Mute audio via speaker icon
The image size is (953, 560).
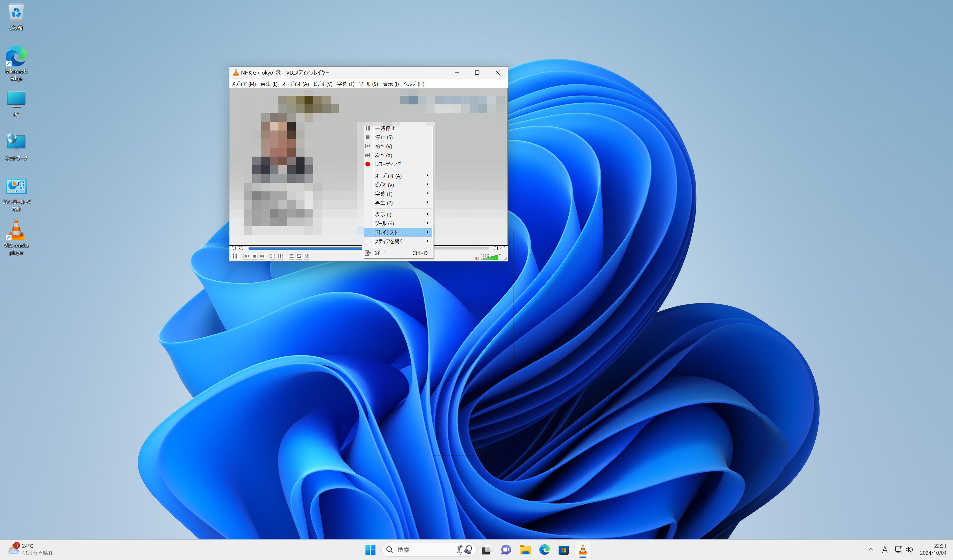[x=476, y=258]
